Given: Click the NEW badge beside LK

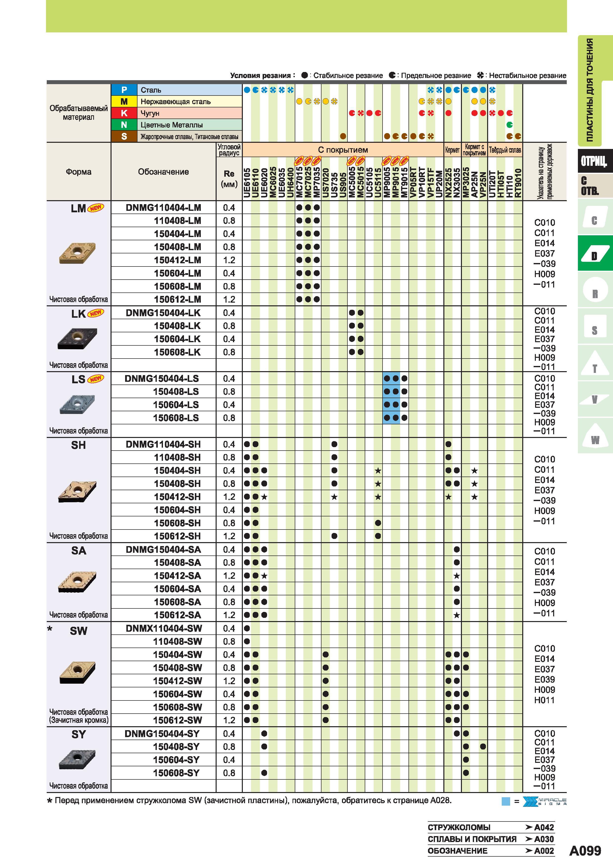Looking at the screenshot, I should click(x=95, y=313).
